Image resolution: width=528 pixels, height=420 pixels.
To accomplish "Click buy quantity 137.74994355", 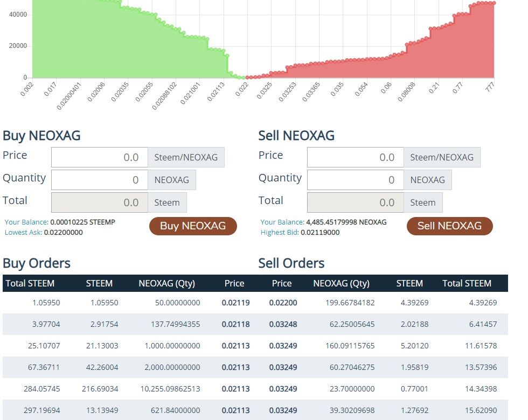I will pyautogui.click(x=176, y=324).
